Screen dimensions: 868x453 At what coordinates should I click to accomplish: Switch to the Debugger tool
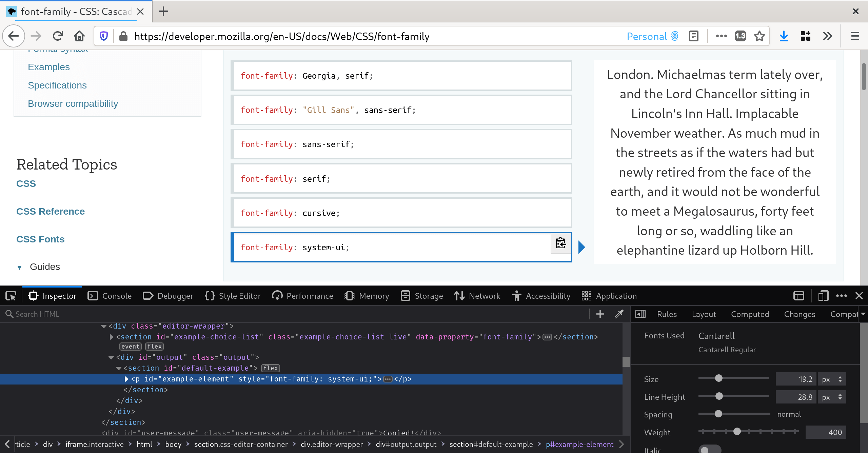pyautogui.click(x=167, y=296)
